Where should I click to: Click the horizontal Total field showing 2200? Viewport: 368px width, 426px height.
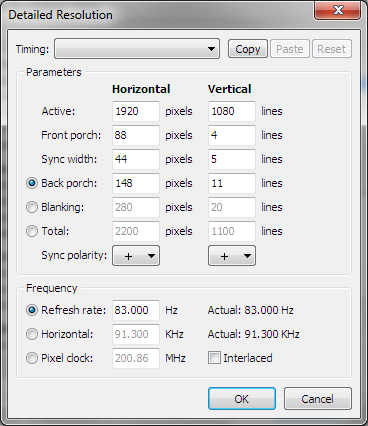click(136, 231)
